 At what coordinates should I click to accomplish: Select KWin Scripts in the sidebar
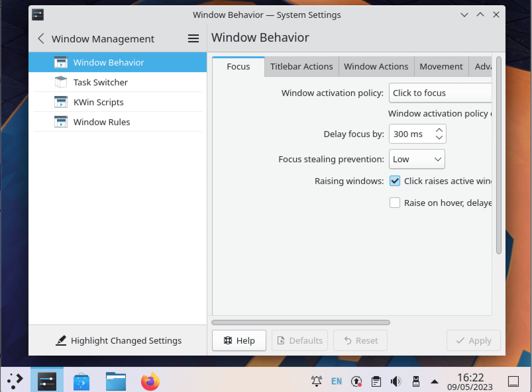(118, 102)
